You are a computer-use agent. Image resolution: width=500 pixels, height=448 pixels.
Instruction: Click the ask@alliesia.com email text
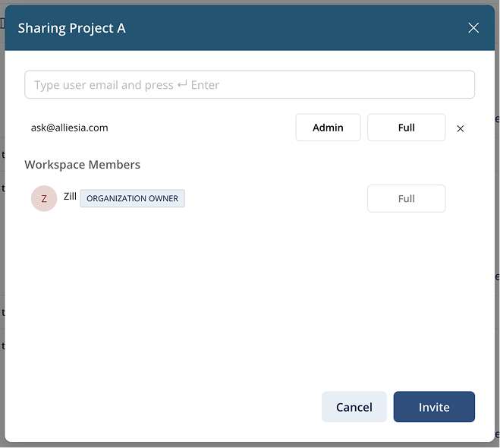click(x=70, y=128)
